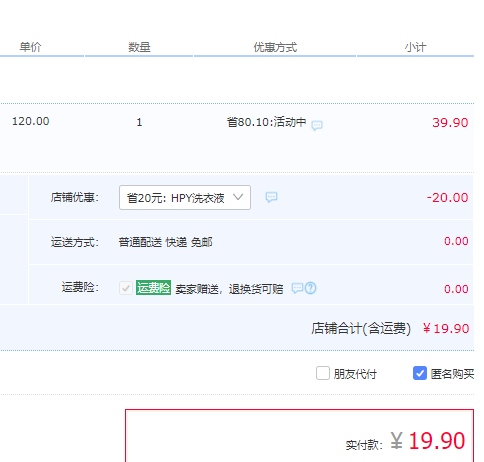Click the 优惠方式 column header
Screen dimensions: 484x462
(275, 47)
